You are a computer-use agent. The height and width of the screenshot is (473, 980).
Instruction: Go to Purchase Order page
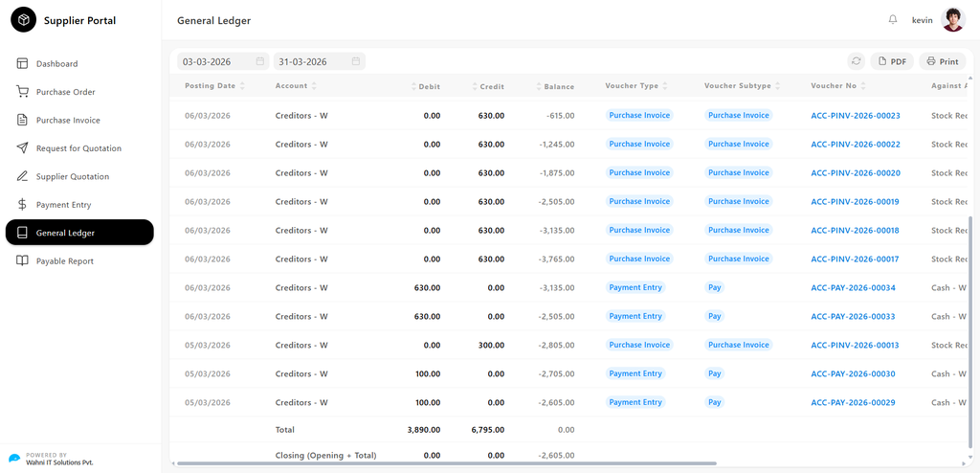tap(79, 92)
